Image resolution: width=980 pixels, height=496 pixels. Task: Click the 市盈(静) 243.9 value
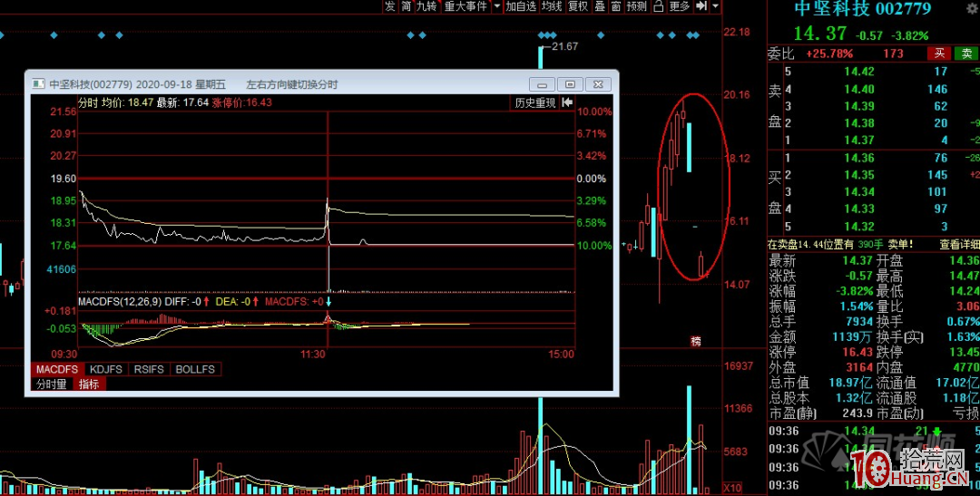click(857, 413)
